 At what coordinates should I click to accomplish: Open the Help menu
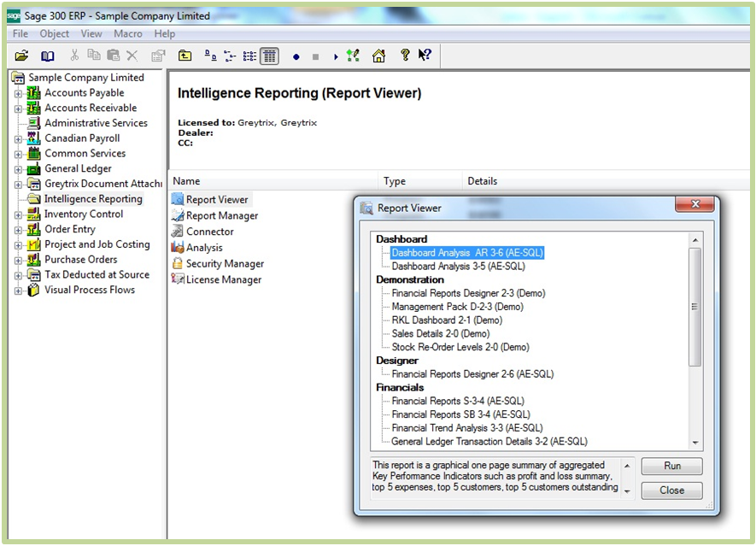(164, 34)
